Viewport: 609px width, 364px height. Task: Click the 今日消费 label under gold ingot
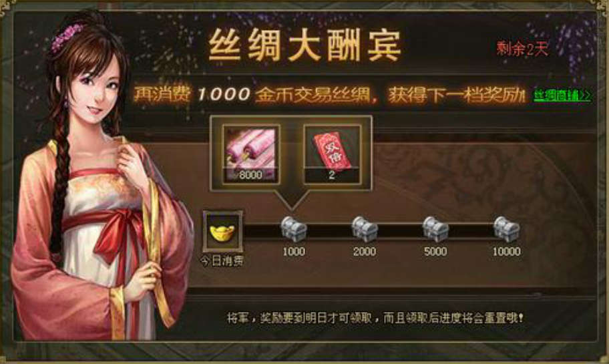[x=222, y=261]
